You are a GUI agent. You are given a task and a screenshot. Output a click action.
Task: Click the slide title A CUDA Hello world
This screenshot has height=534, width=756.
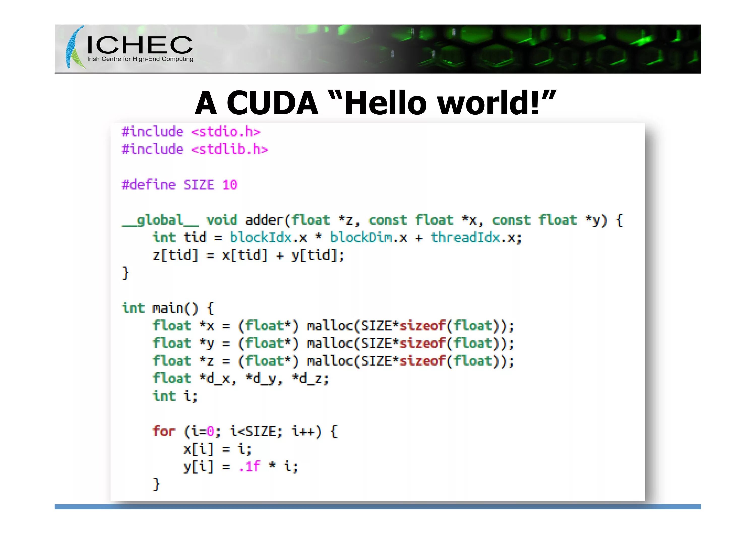click(375, 103)
